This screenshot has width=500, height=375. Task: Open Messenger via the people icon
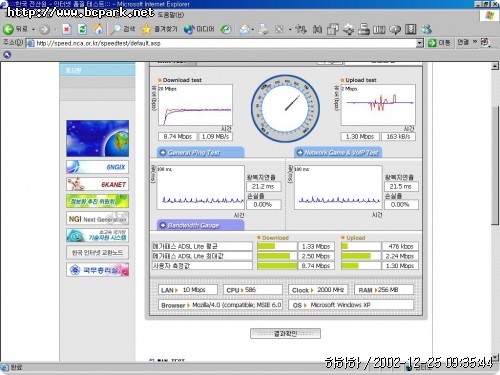426,29
